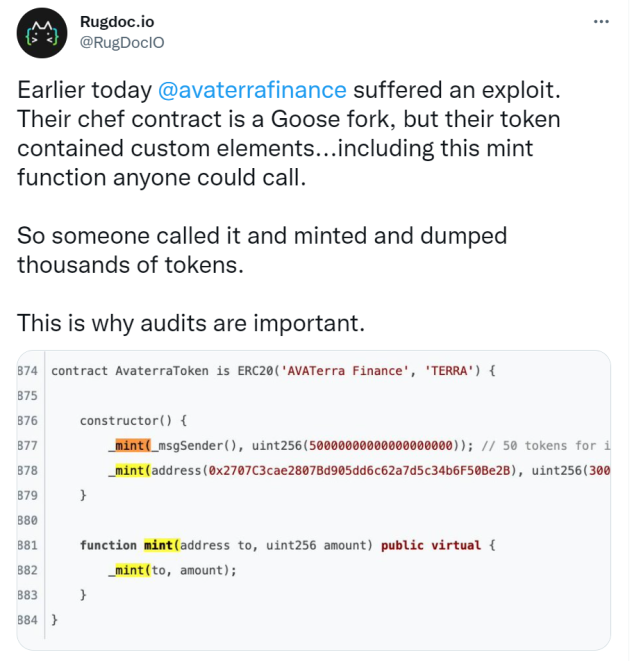Open the @avaterrafinance mention link
The image size is (641, 661).
pos(252,90)
